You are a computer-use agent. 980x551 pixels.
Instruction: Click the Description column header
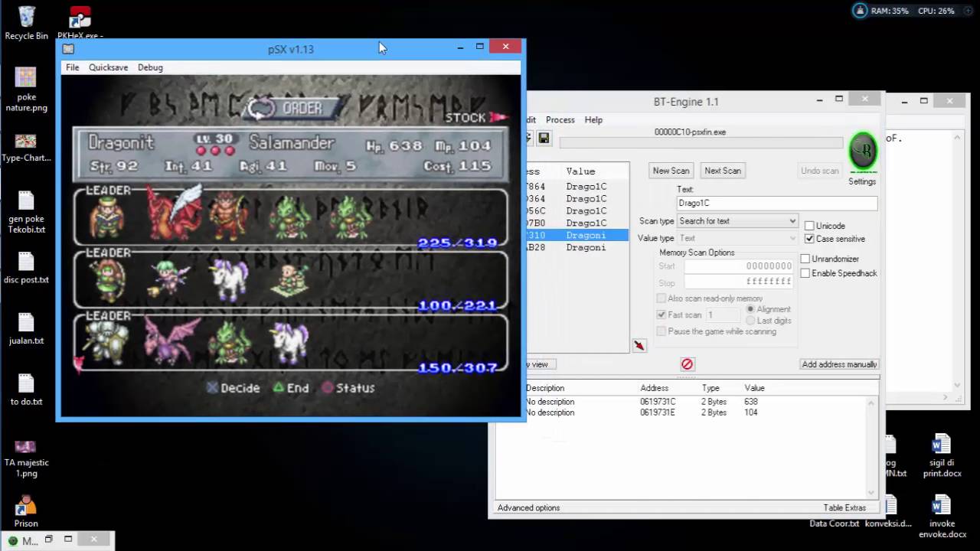pos(545,388)
